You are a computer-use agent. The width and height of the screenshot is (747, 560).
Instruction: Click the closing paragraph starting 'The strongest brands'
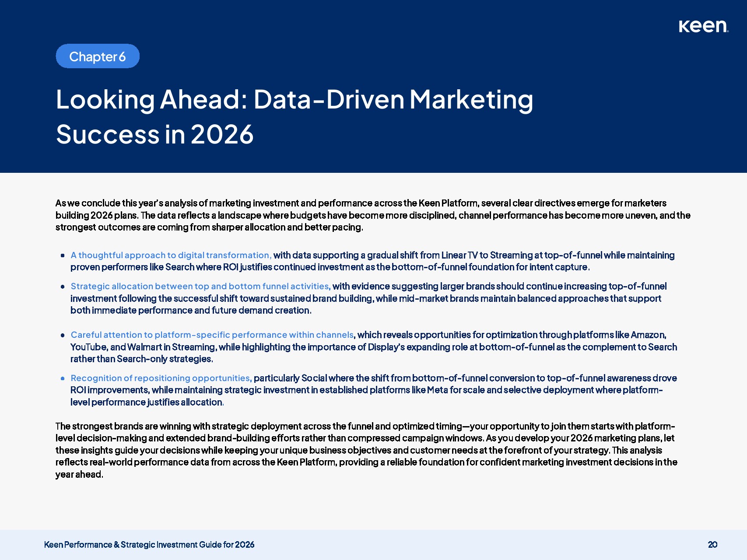click(366, 450)
